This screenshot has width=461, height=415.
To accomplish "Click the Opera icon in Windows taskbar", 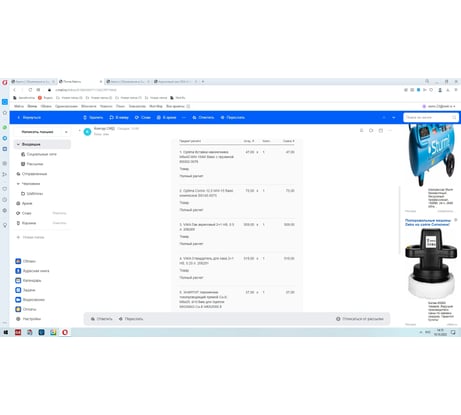I will click(x=65, y=332).
